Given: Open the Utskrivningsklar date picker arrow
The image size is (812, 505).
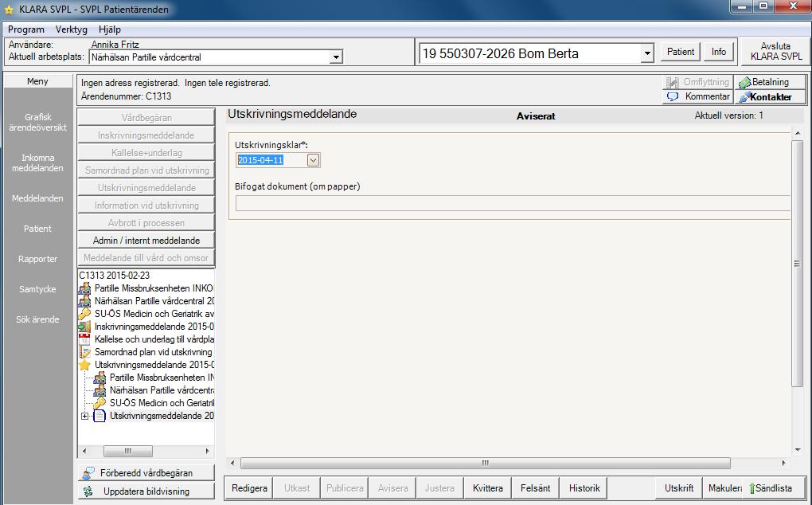Looking at the screenshot, I should point(313,161).
